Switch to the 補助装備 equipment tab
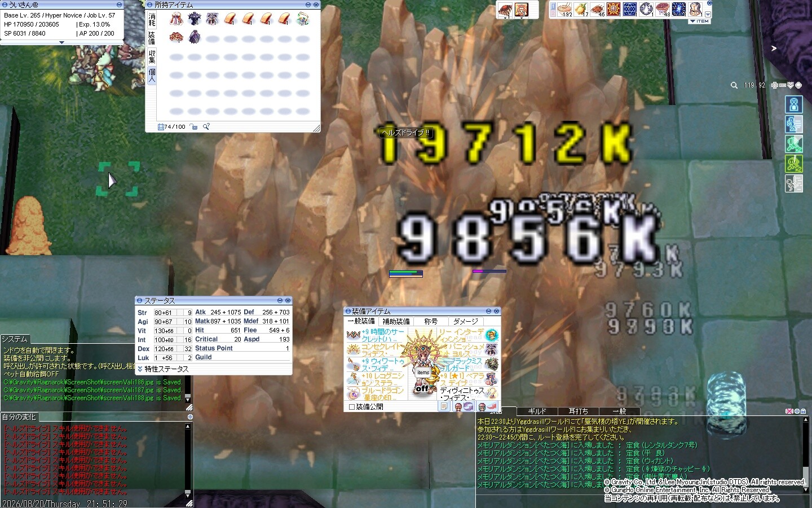 [x=396, y=321]
